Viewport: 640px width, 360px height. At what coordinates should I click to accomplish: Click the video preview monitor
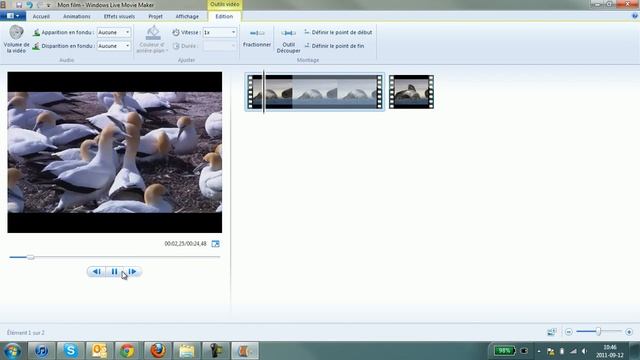(x=115, y=152)
